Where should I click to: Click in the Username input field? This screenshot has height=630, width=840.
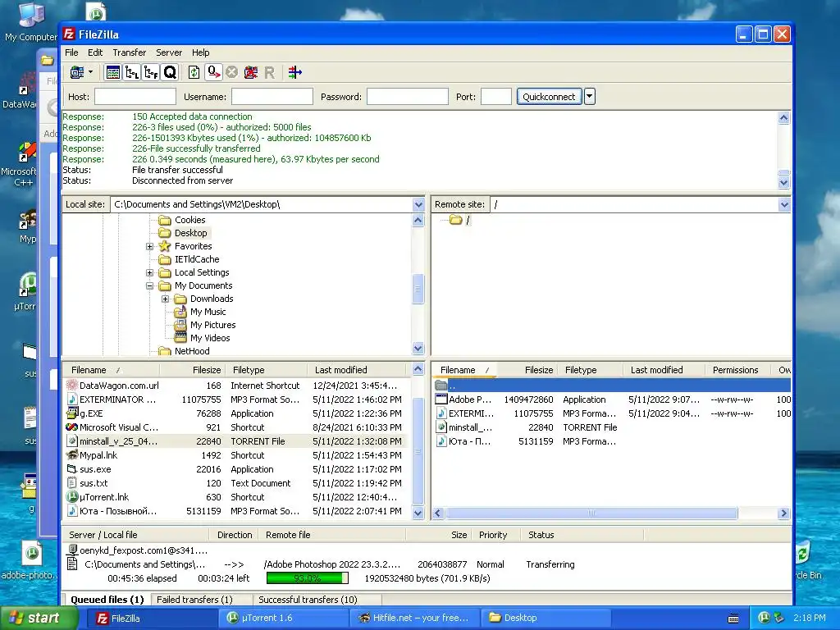pos(272,97)
